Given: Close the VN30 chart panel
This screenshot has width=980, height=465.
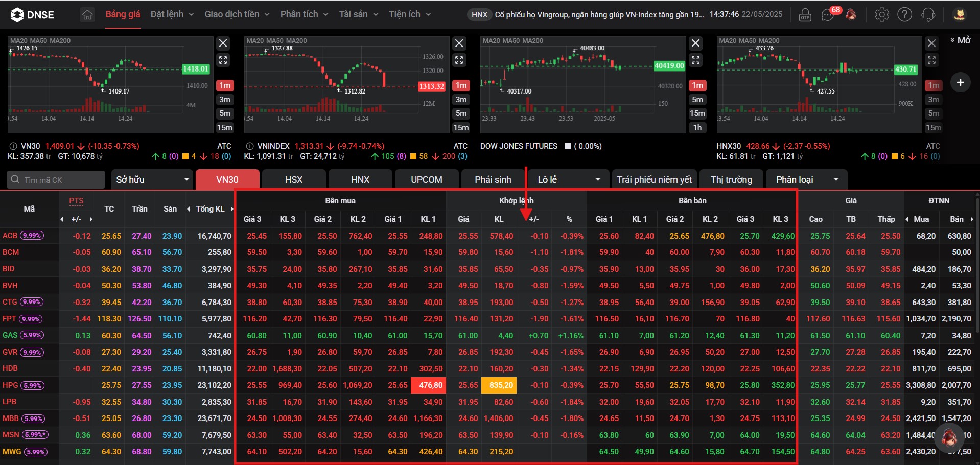Looking at the screenshot, I should tap(223, 43).
